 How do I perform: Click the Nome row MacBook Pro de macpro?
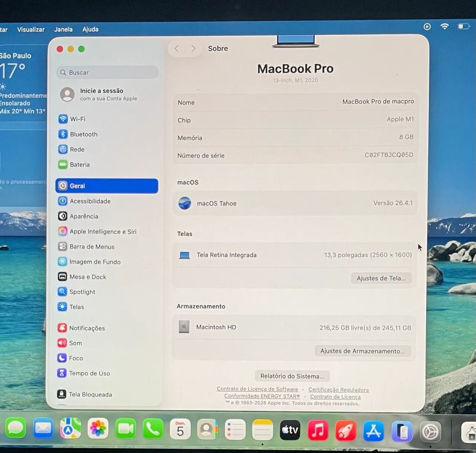(296, 102)
